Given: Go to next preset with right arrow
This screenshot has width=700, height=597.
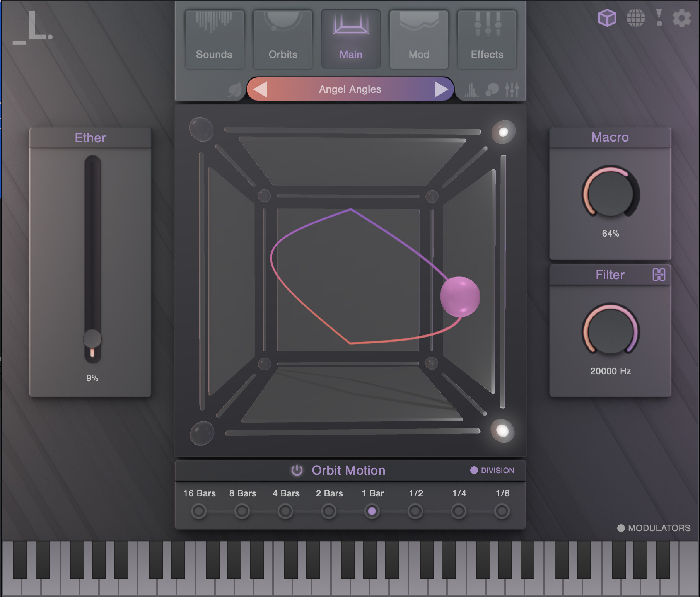Looking at the screenshot, I should [x=440, y=89].
